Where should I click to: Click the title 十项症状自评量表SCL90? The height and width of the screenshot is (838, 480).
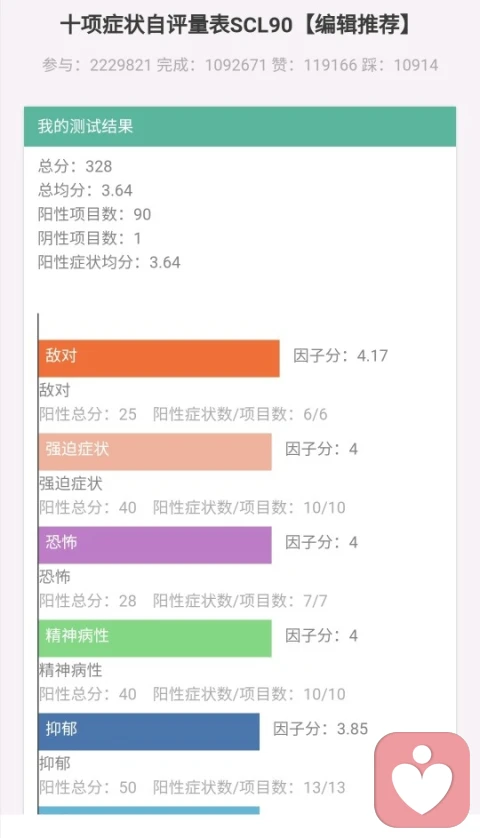(176, 25)
